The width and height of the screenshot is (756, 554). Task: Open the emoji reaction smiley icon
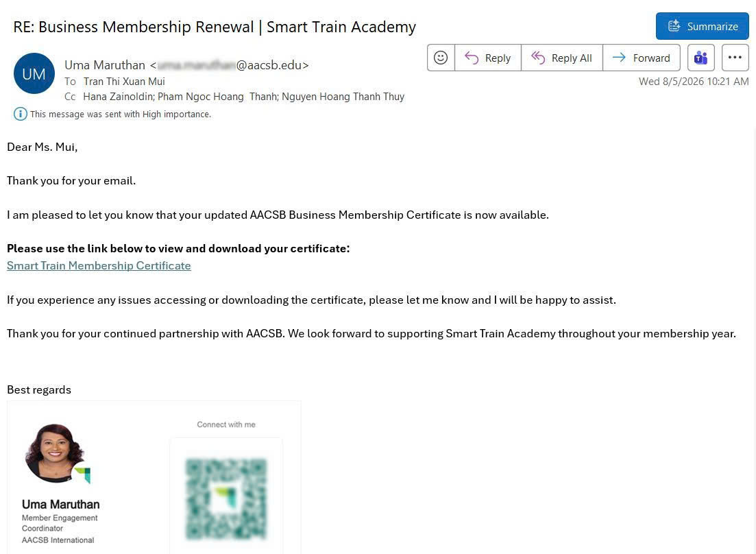(440, 58)
